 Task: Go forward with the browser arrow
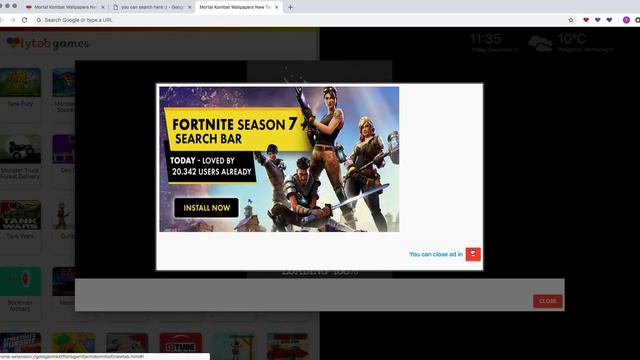tap(13, 20)
